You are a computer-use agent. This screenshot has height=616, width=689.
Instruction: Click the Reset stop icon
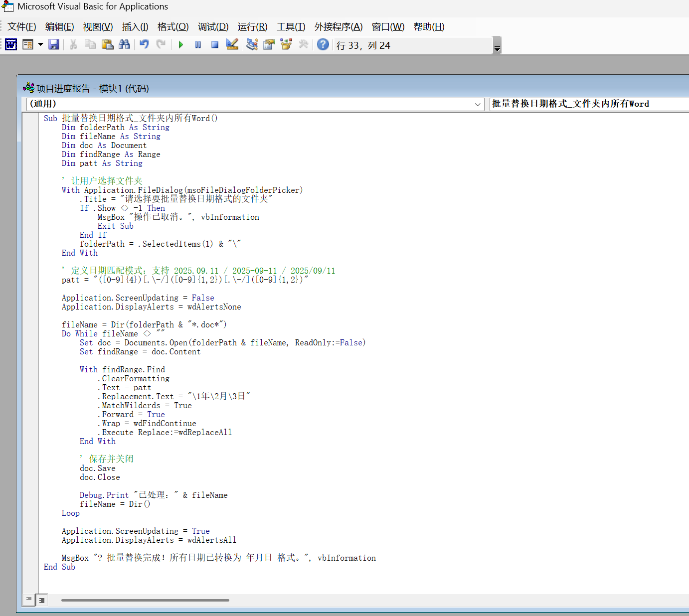pyautogui.click(x=215, y=45)
